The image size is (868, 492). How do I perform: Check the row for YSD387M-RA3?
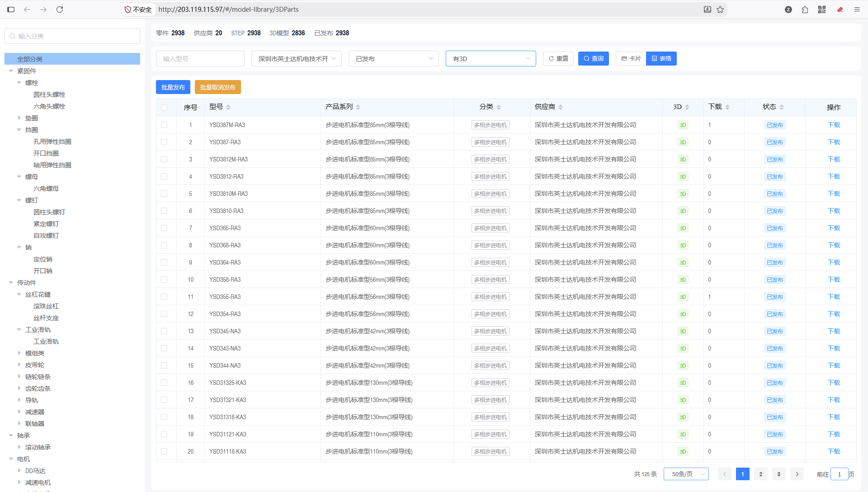click(x=164, y=125)
